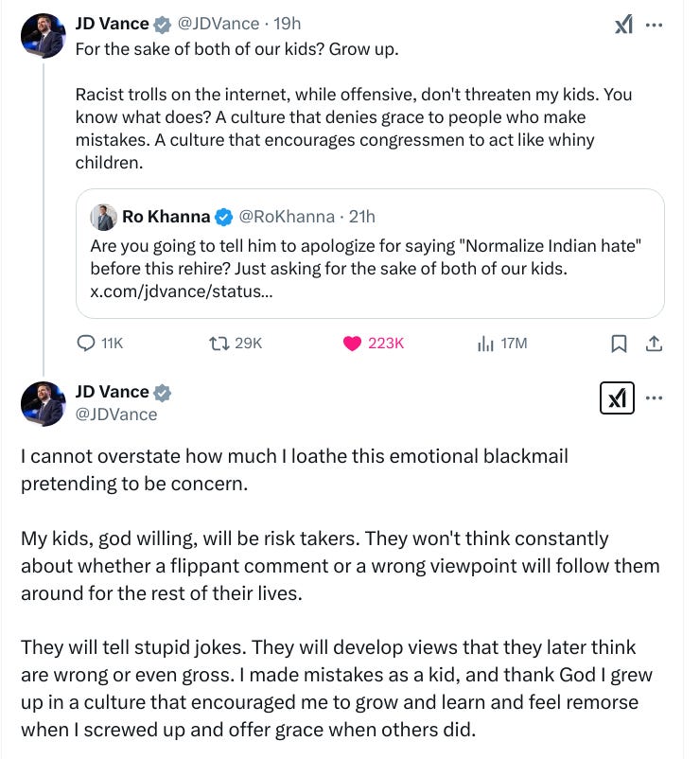Open more options menu on top tweet

(x=654, y=25)
